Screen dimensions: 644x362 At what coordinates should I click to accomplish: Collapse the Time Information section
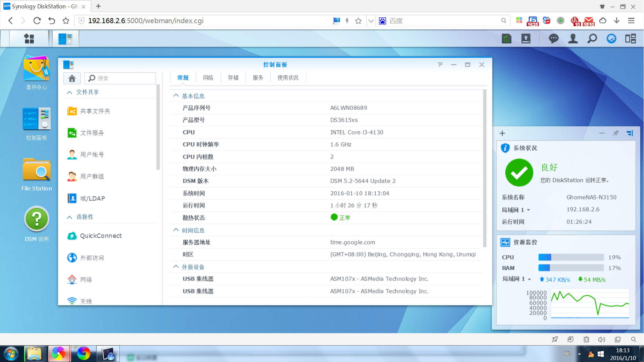[x=176, y=230]
